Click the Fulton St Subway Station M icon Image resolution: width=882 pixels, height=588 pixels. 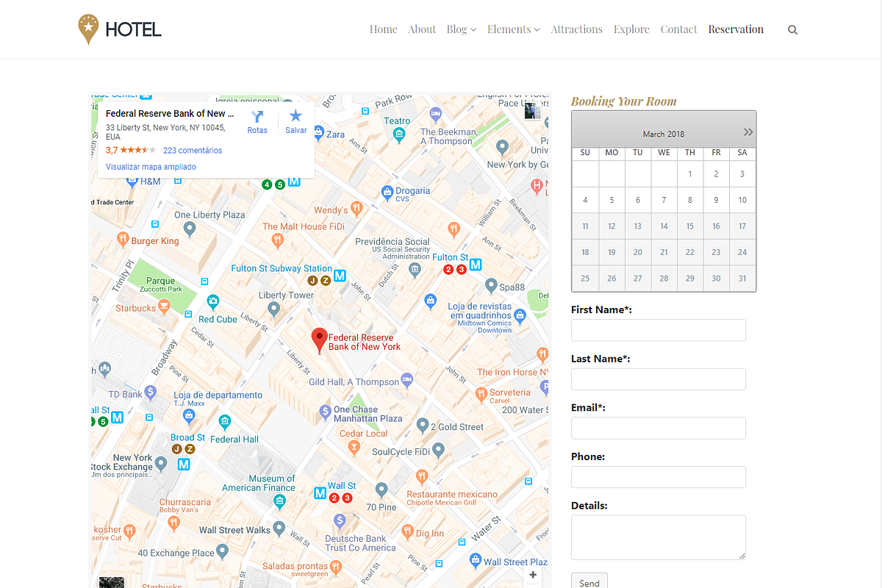click(x=340, y=276)
